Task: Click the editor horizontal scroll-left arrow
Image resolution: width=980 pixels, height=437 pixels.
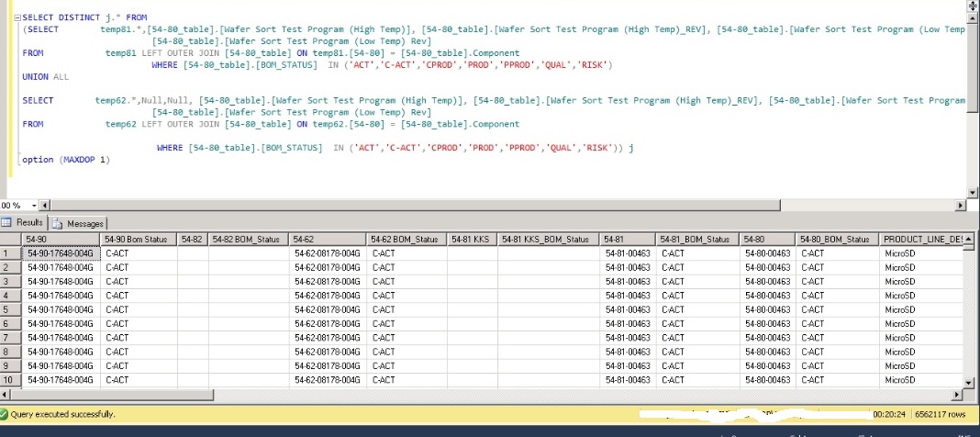Action: (x=45, y=205)
